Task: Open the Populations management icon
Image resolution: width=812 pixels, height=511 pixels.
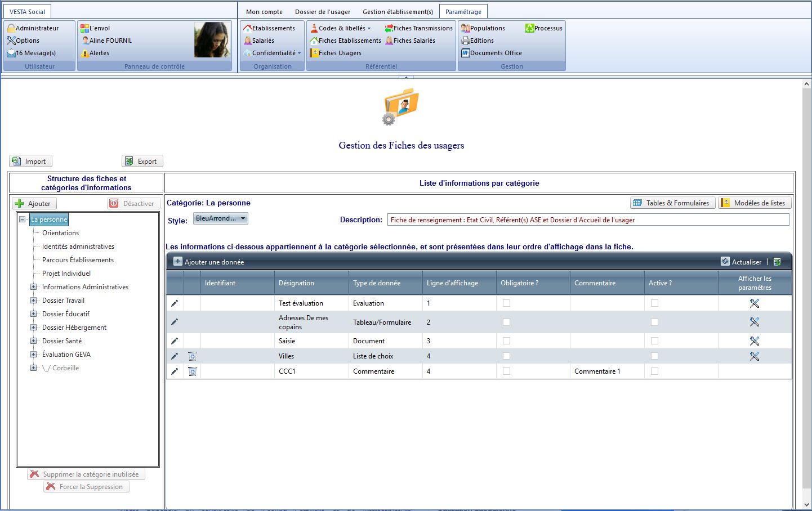Action: (x=465, y=28)
